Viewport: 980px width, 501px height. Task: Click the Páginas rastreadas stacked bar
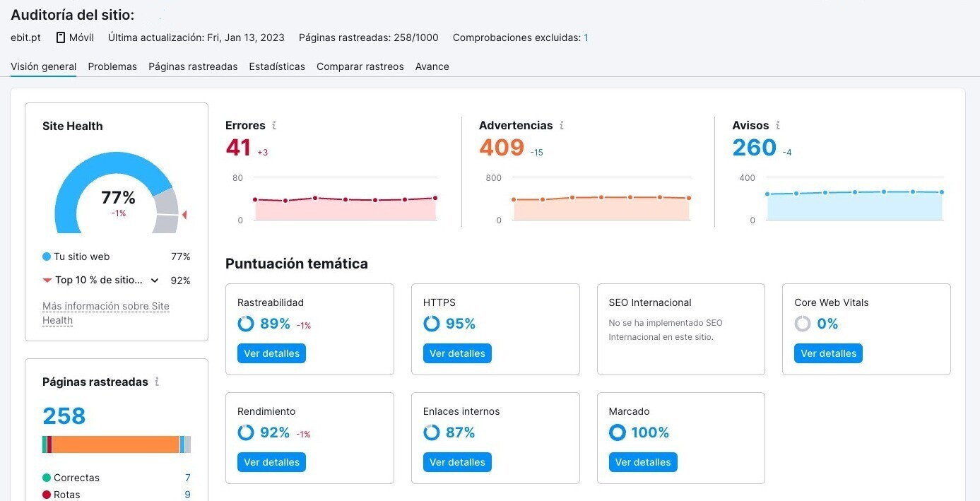(116, 444)
